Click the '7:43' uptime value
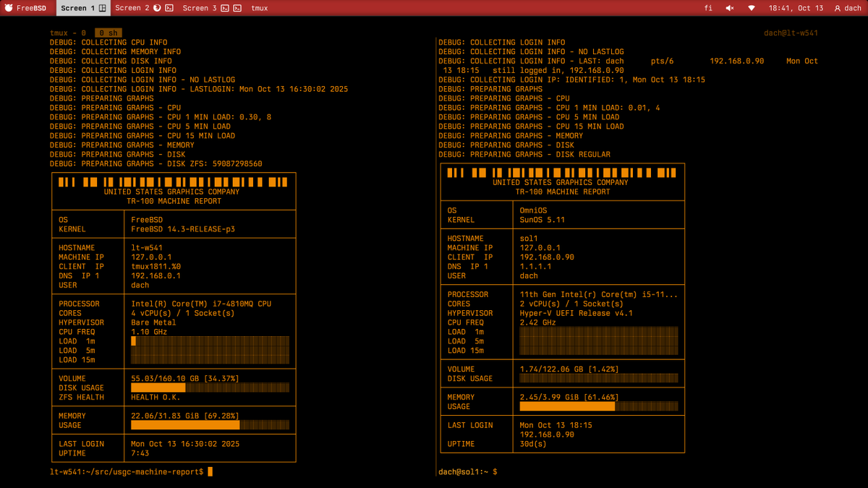 pyautogui.click(x=140, y=453)
